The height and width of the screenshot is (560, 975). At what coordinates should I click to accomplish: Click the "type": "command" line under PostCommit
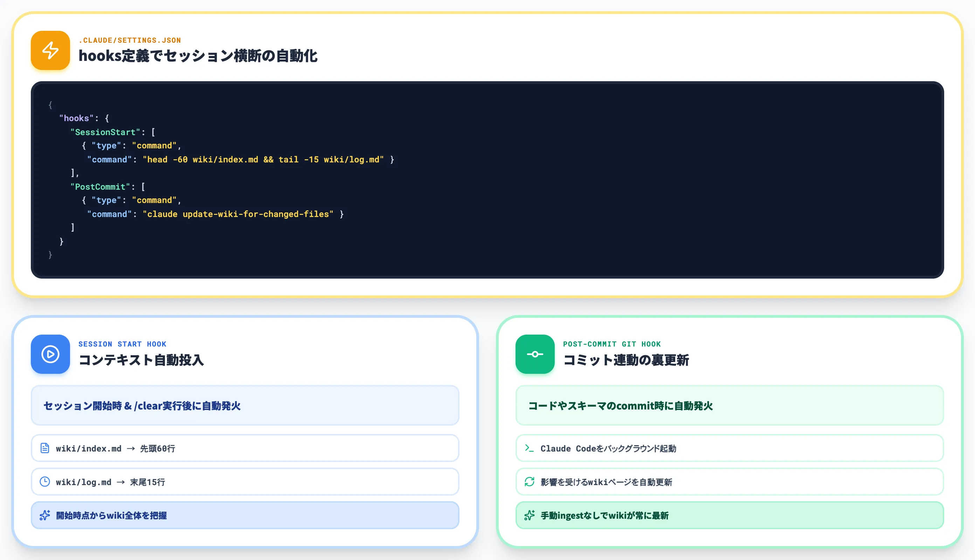pos(131,200)
